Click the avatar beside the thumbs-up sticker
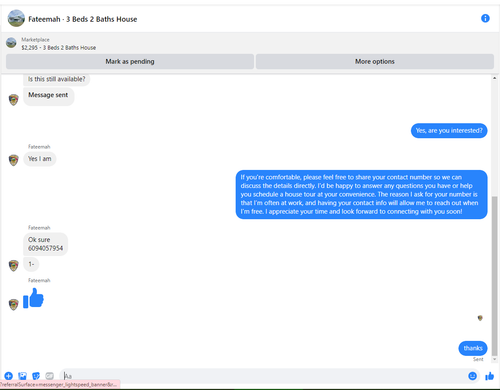The image size is (500, 390). tap(14, 305)
